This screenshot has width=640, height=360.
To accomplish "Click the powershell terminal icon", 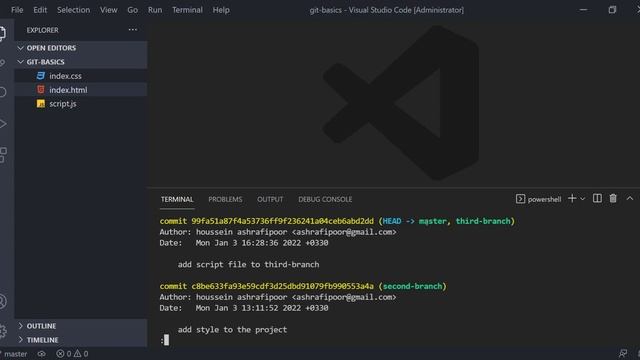I will (520, 199).
